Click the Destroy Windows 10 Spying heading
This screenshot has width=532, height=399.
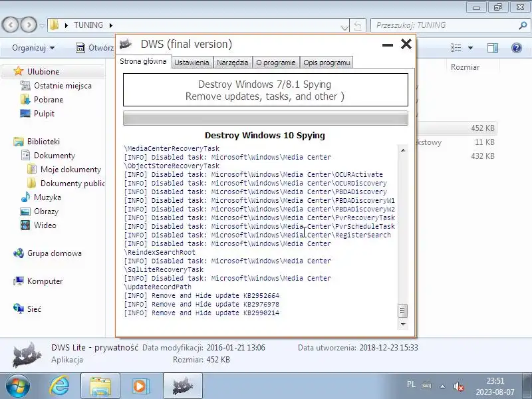click(265, 136)
